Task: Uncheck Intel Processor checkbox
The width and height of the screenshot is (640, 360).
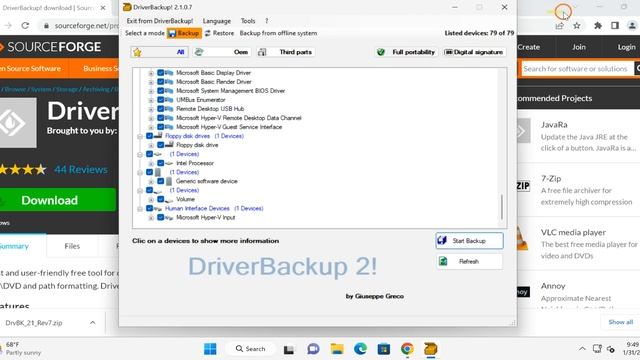Action: (x=160, y=163)
